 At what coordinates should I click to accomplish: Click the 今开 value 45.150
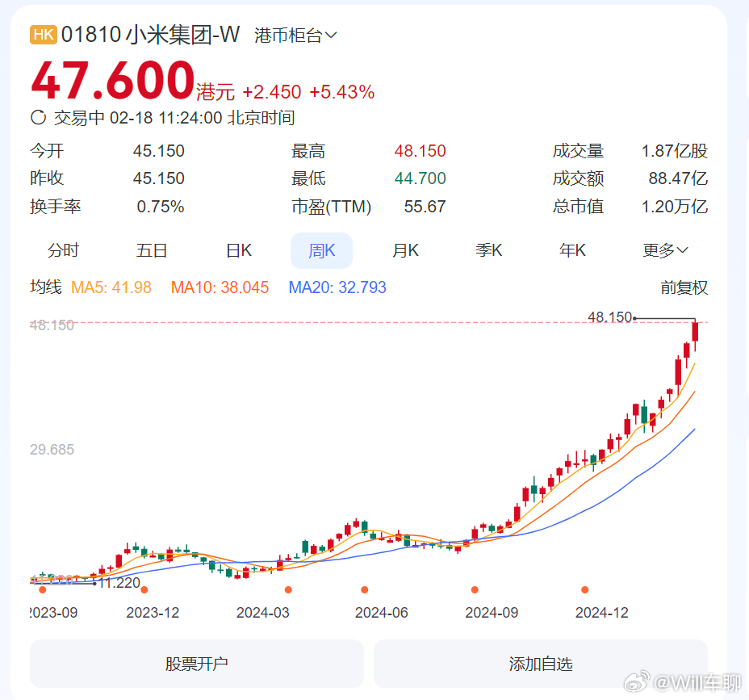click(158, 151)
